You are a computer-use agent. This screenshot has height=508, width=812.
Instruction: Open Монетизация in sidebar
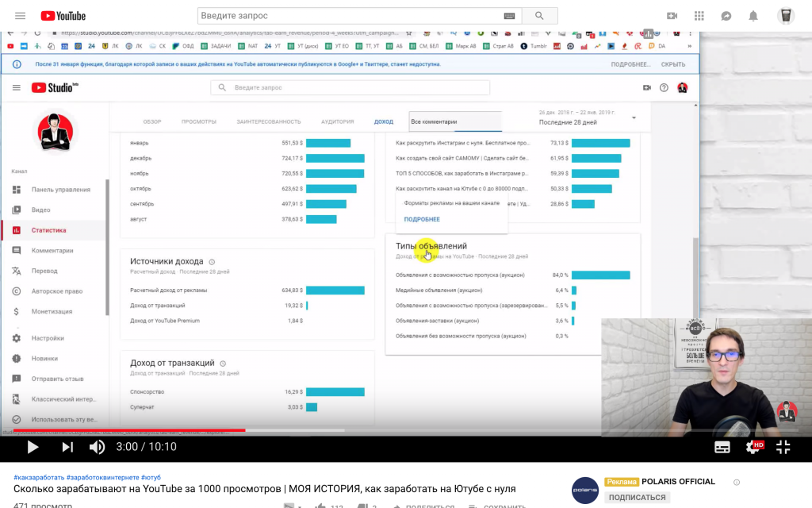(x=53, y=311)
